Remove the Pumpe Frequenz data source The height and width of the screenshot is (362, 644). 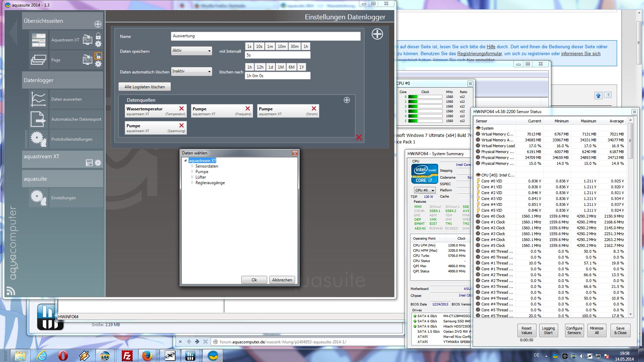(x=248, y=109)
